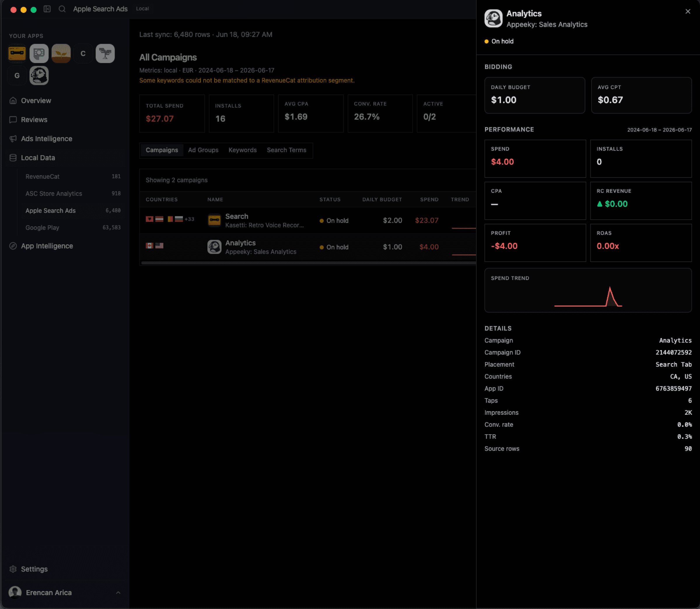The image size is (700, 609).
Task: Expand the Erencan Arica account chevron
Action: tap(118, 592)
